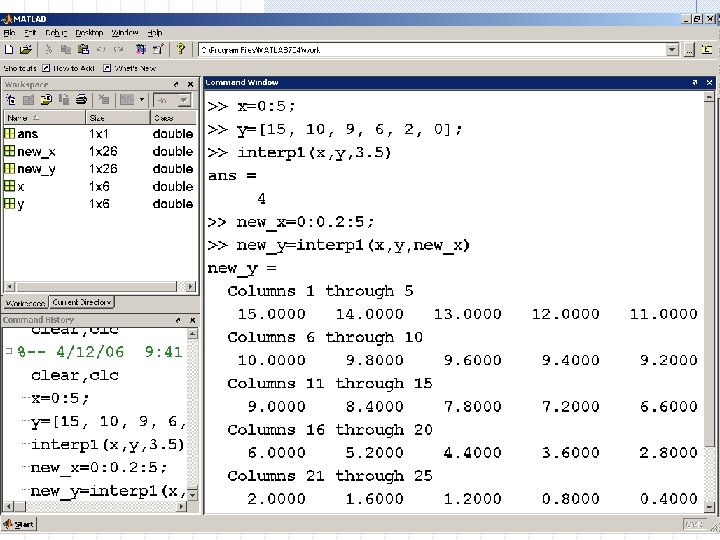
Task: Close the Command History panel
Action: [192, 320]
